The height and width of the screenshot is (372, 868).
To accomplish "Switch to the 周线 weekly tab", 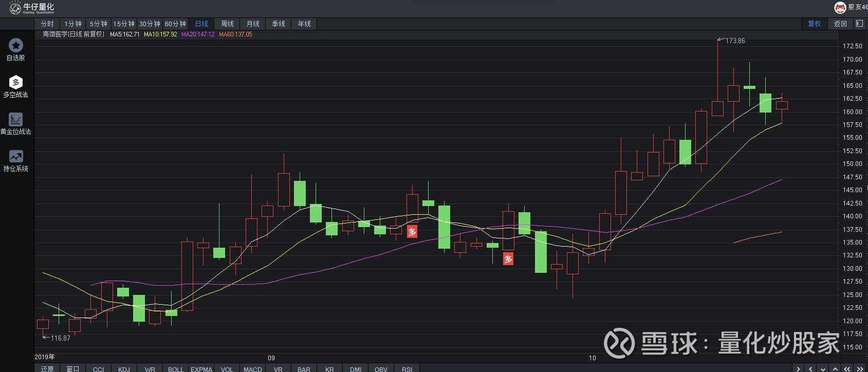I will pos(227,24).
